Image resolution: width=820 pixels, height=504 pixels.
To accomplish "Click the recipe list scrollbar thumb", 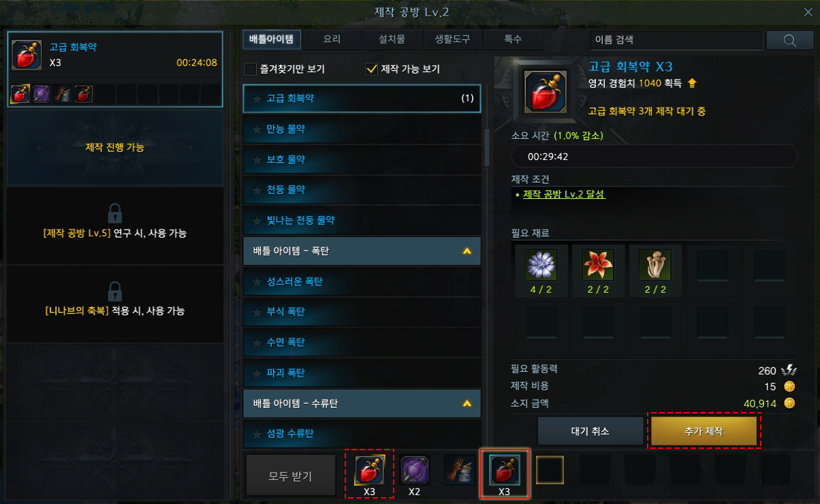I will (487, 147).
